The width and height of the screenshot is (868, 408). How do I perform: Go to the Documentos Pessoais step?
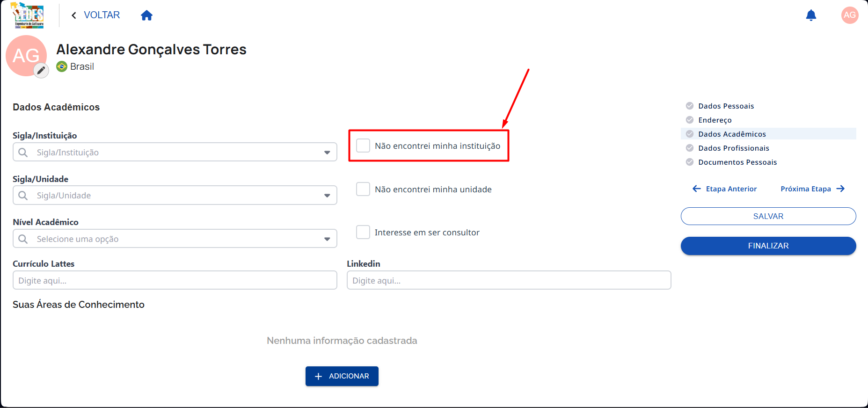click(x=737, y=162)
